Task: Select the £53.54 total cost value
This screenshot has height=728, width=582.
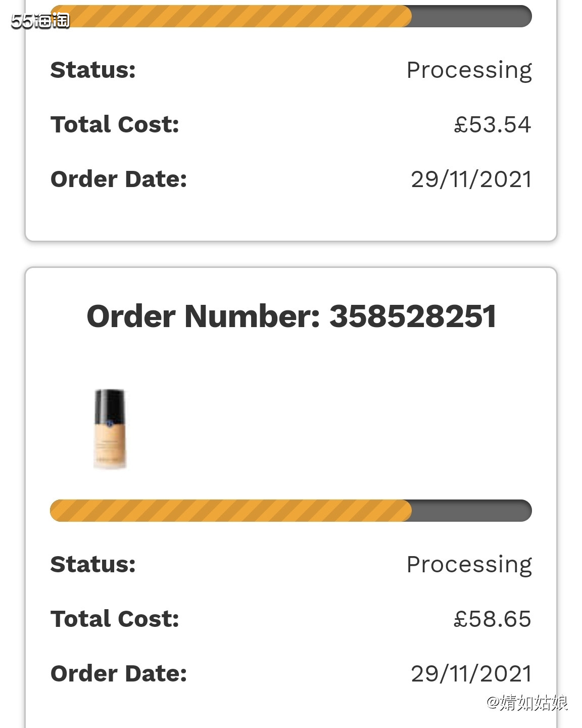Action: (x=492, y=125)
